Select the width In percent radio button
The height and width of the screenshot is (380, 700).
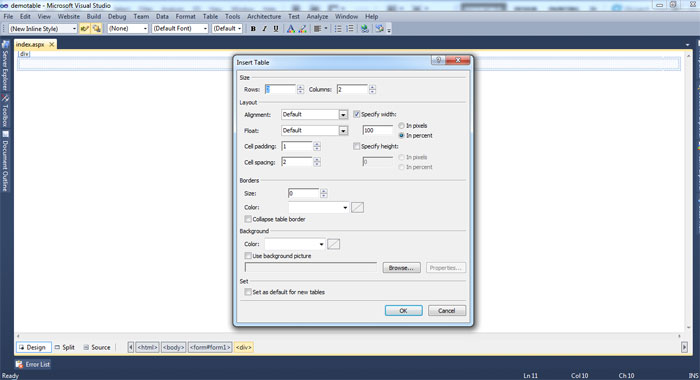[x=401, y=135]
